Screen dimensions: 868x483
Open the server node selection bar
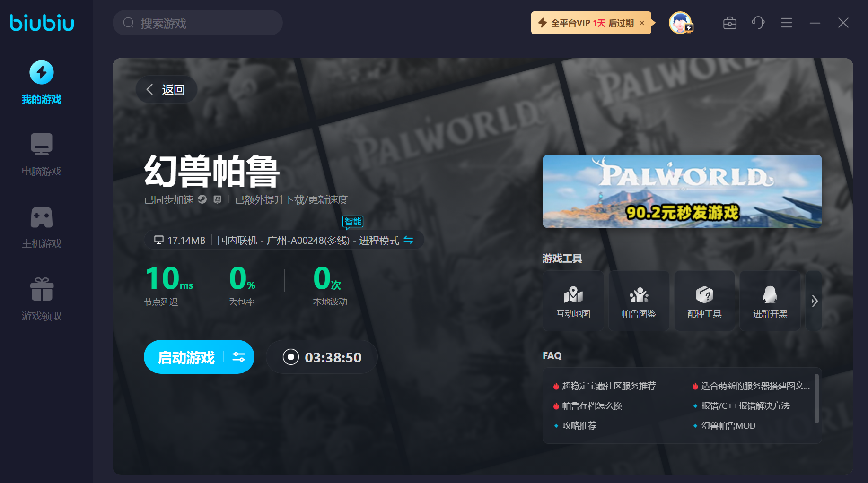pyautogui.click(x=283, y=240)
